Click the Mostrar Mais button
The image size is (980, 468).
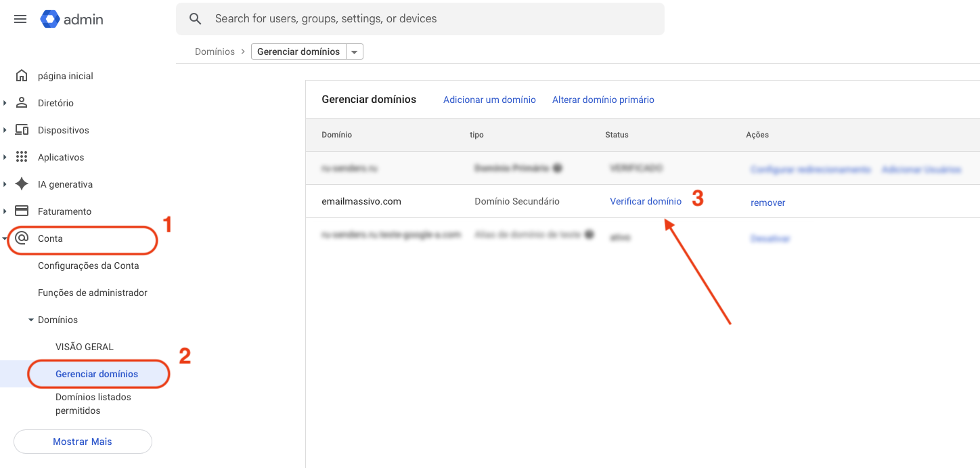pyautogui.click(x=83, y=442)
